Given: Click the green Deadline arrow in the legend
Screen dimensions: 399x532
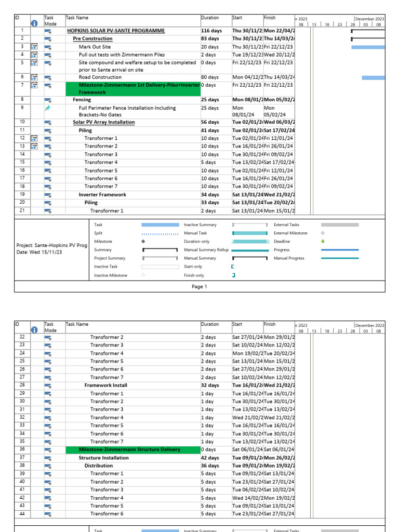Looking at the screenshot, I should point(323,241).
